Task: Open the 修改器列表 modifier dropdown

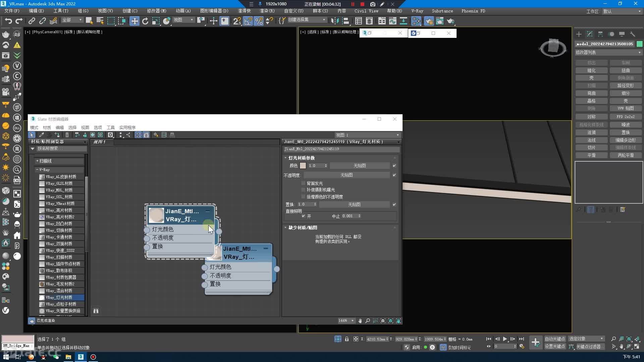Action: coord(608,52)
